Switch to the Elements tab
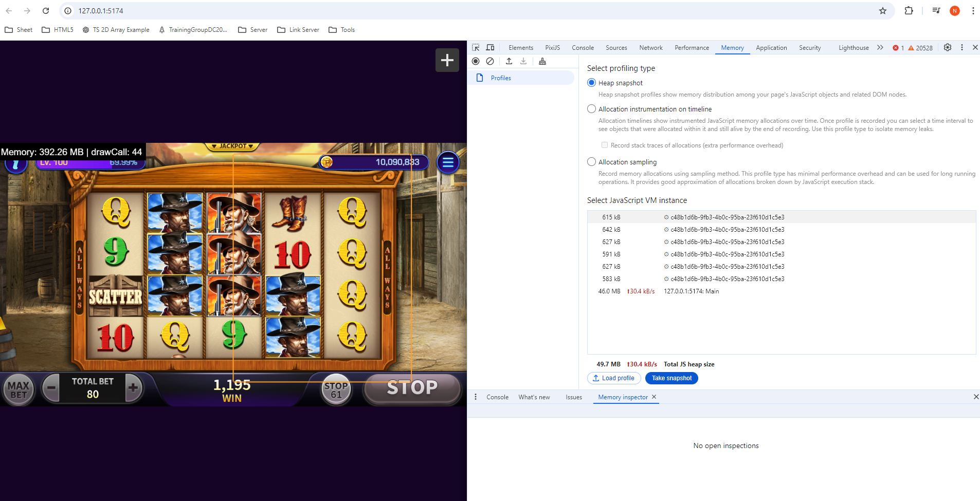 [x=521, y=48]
